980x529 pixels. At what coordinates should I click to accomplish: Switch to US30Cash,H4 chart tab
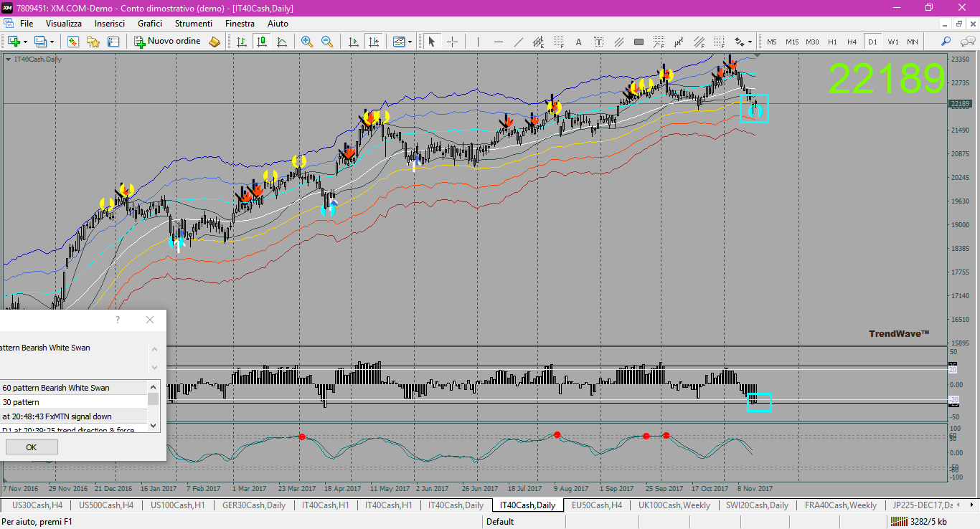tap(37, 505)
